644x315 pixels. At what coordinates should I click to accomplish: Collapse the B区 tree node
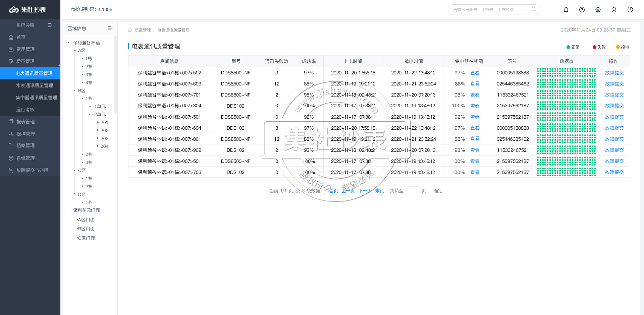click(75, 90)
